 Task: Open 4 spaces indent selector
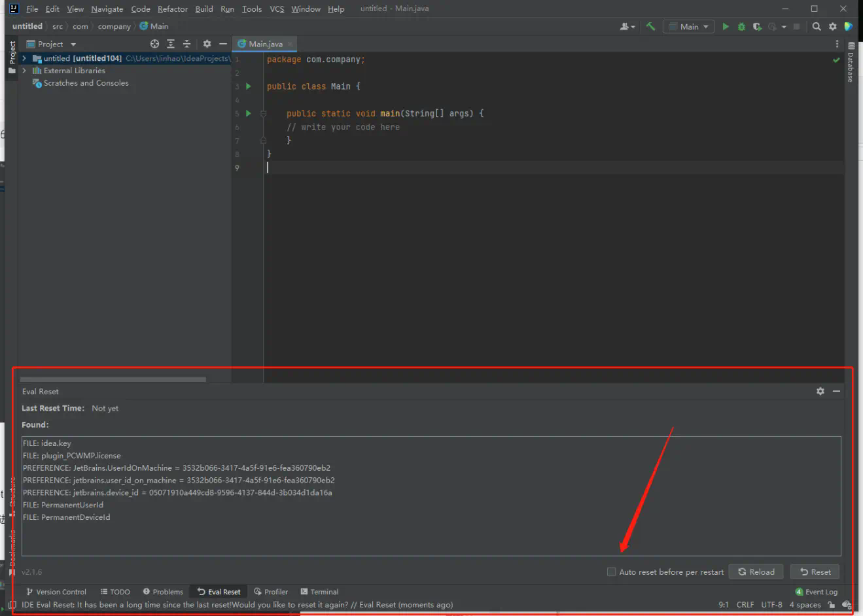click(805, 605)
